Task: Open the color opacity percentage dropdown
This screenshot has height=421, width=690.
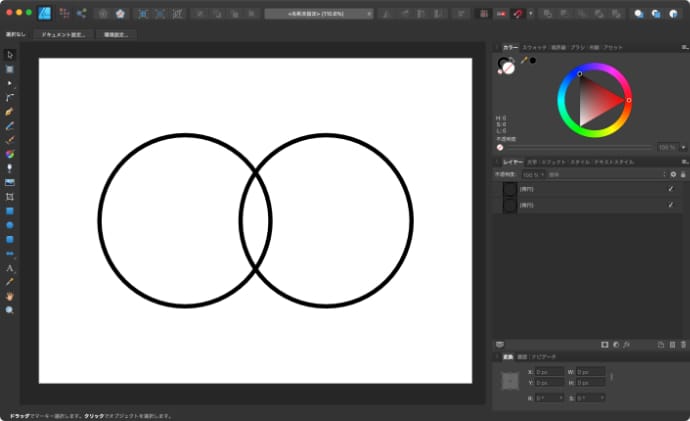Action: pyautogui.click(x=669, y=147)
